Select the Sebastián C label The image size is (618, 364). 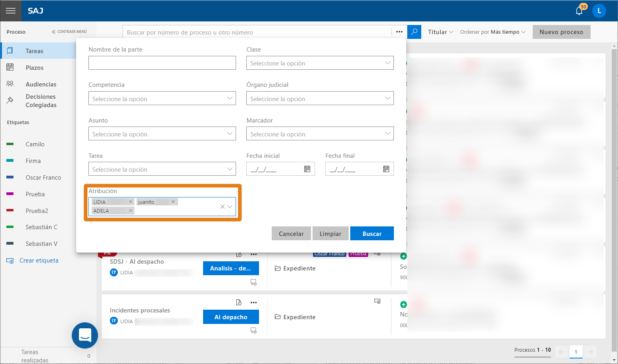[x=41, y=227]
